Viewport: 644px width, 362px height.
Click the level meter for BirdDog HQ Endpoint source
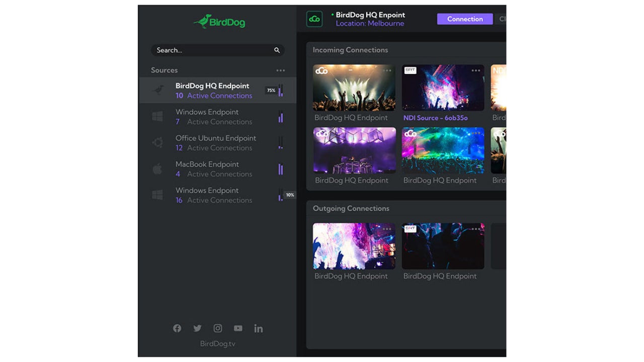point(281,90)
